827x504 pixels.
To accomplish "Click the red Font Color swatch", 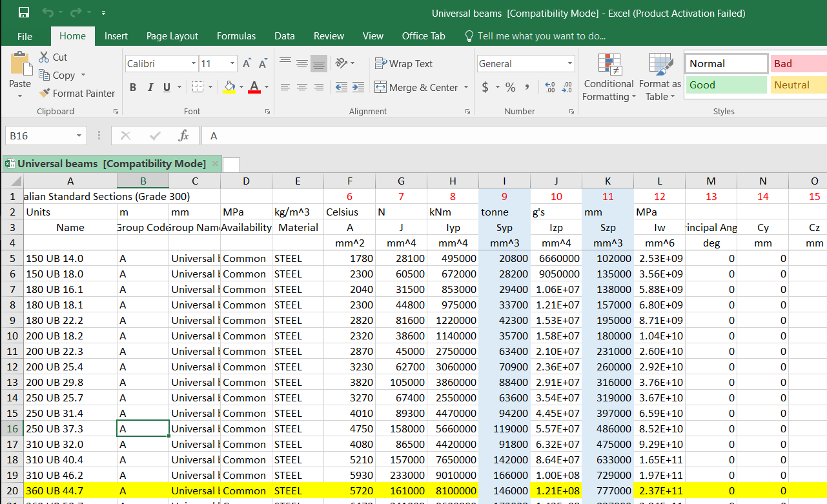I will (253, 92).
